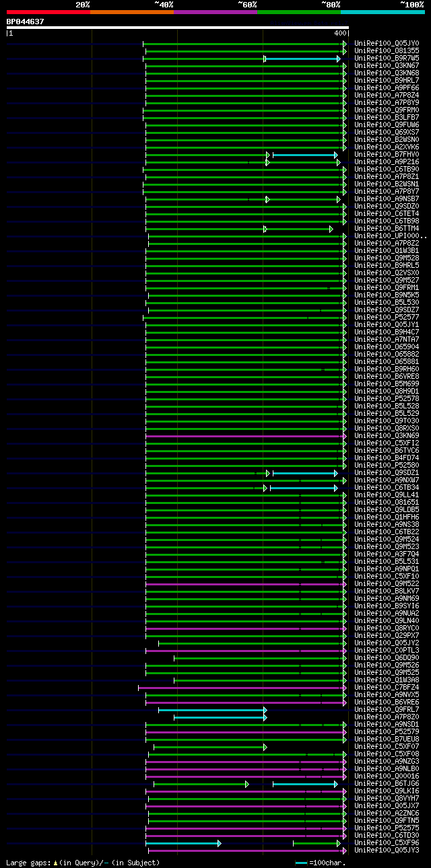Select the UniRef100_Q05JY1 label
The width and height of the screenshot is (431, 868).
click(x=387, y=324)
